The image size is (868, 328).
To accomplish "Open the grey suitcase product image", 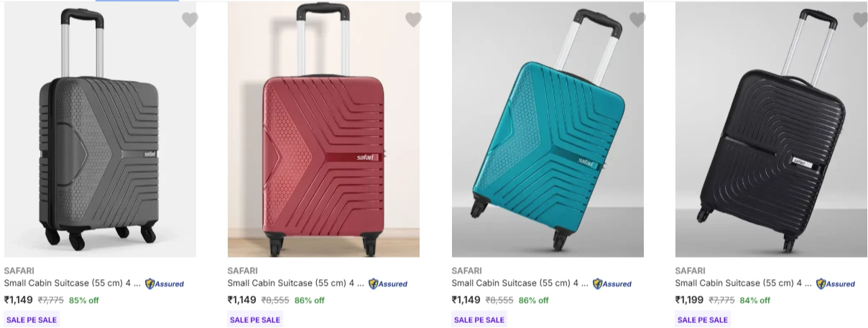I will point(100,129).
